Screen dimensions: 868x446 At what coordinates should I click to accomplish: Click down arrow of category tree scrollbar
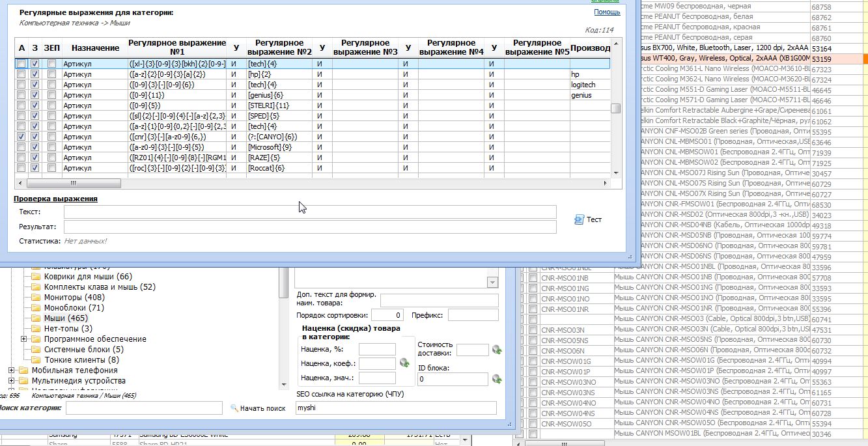(x=283, y=384)
